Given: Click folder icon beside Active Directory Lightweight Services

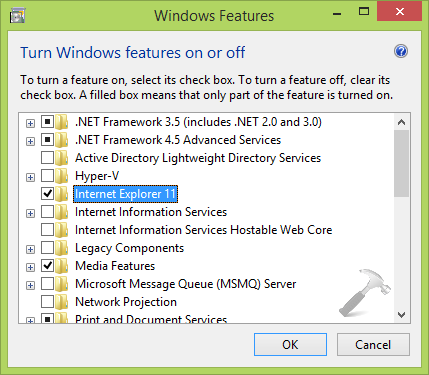Looking at the screenshot, I should click(62, 158).
